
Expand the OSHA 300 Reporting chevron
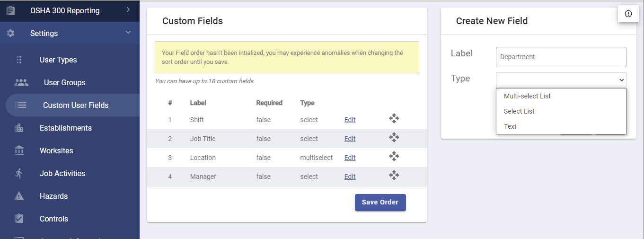tap(128, 10)
